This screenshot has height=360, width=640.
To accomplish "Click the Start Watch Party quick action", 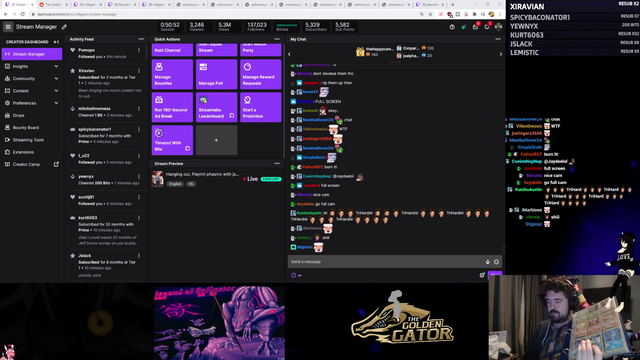I will pyautogui.click(x=260, y=50).
